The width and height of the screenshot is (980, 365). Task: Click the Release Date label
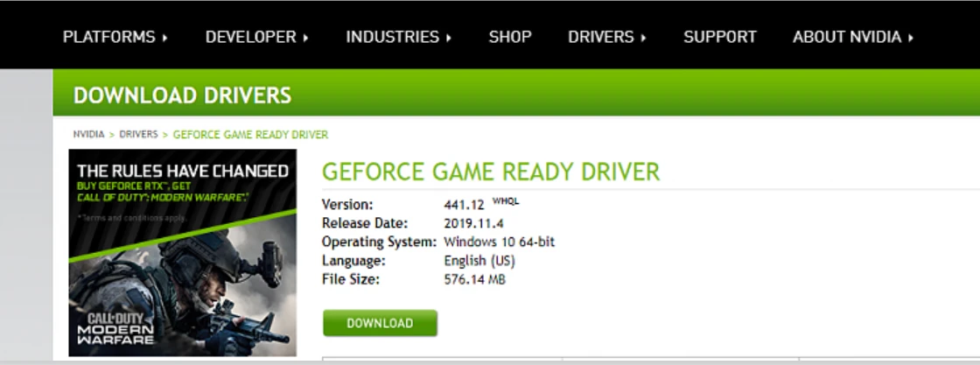(364, 223)
